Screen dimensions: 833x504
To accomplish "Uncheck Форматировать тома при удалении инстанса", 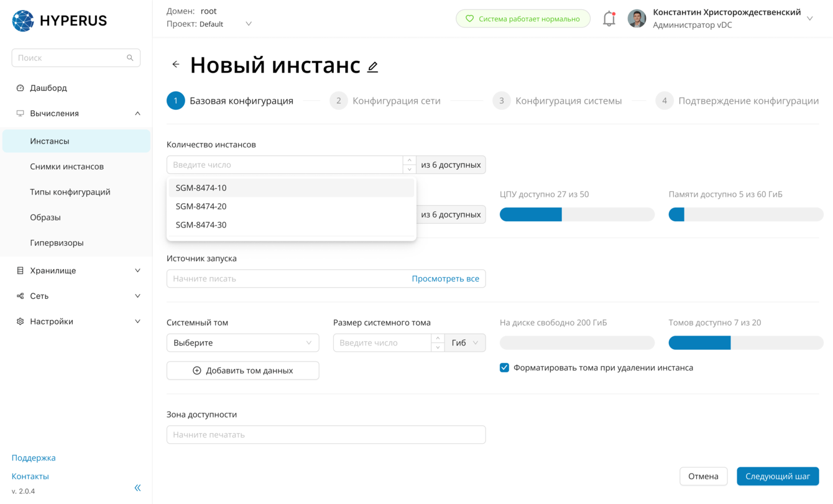I will point(504,368).
